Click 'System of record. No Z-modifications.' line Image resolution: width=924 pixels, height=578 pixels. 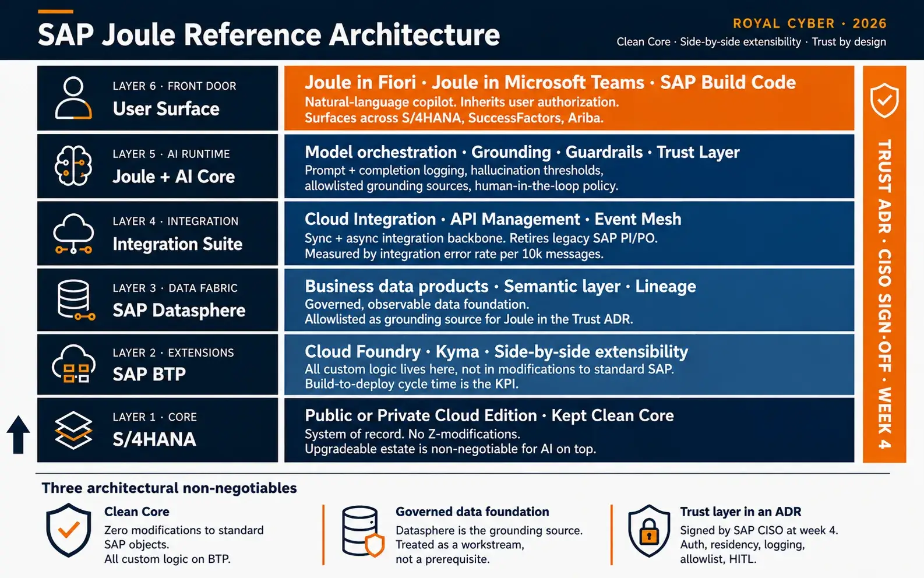tap(412, 434)
